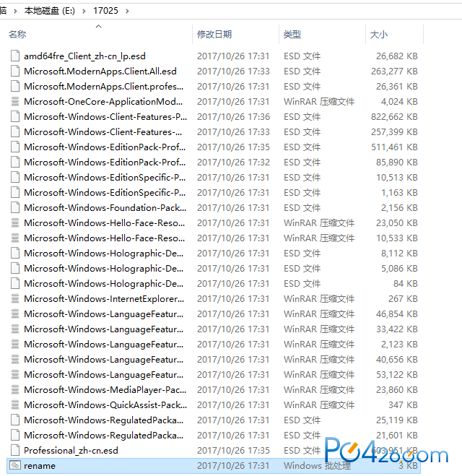Click icon of 23,050 KB Hello-Face archive
This screenshot has height=476, width=462.
(x=15, y=222)
